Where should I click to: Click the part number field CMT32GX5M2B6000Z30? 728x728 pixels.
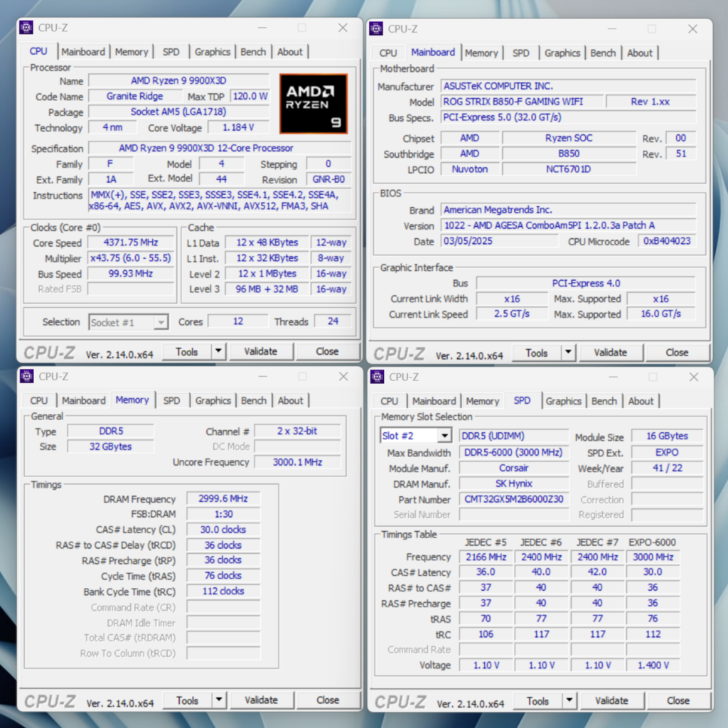point(514,499)
